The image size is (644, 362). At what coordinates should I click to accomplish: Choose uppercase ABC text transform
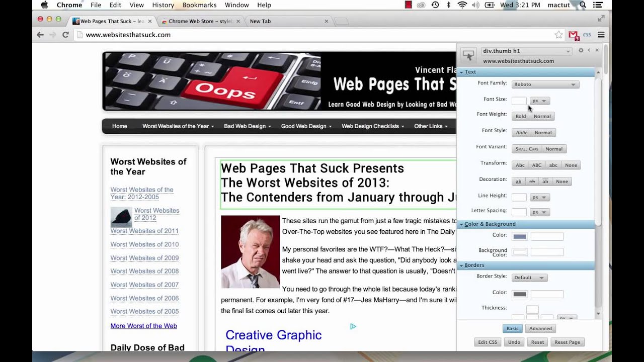[537, 165]
